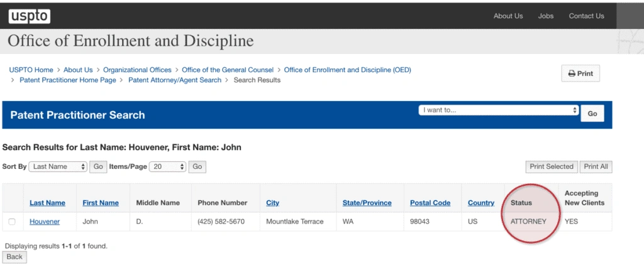Click Go next to 'I want to...'

click(x=592, y=114)
